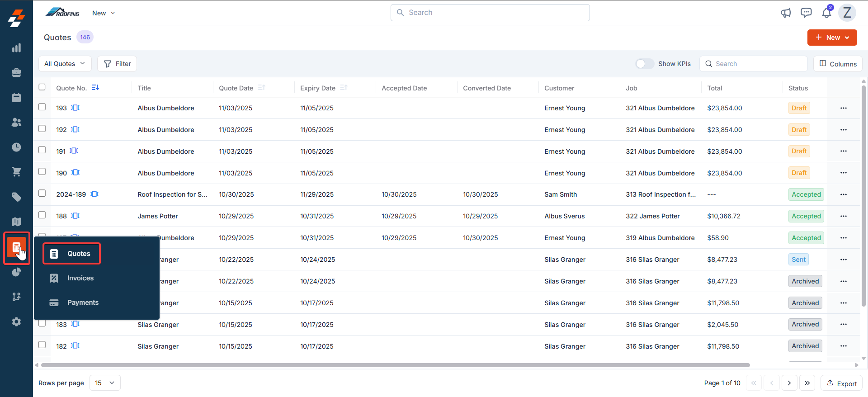The height and width of the screenshot is (397, 868).
Task: Select Payments in the flyout menu
Action: click(83, 302)
